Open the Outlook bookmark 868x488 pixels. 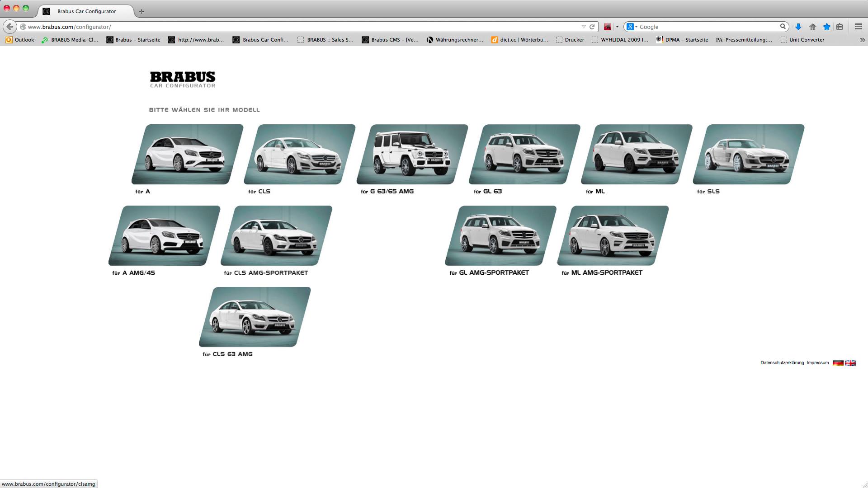click(20, 40)
